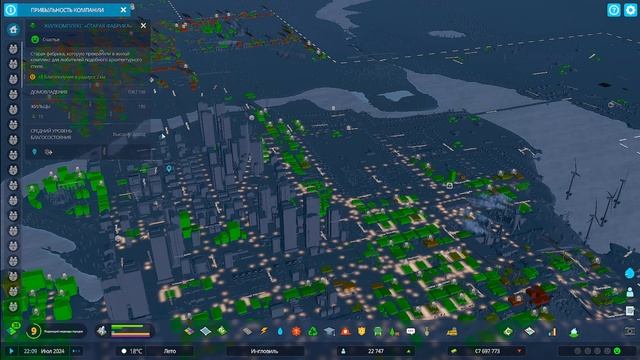Click Средний уровень благосостояния row

[x=88, y=134]
